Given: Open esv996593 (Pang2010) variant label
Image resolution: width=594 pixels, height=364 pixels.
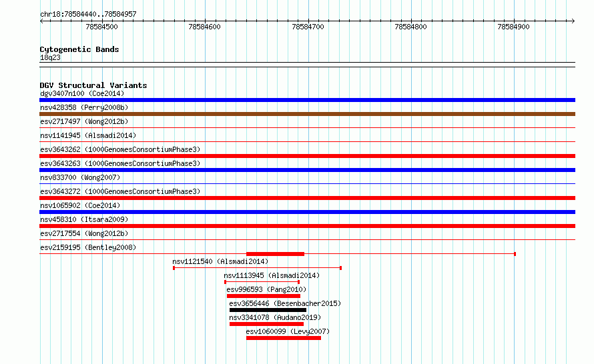Looking at the screenshot, I should pos(266,289).
